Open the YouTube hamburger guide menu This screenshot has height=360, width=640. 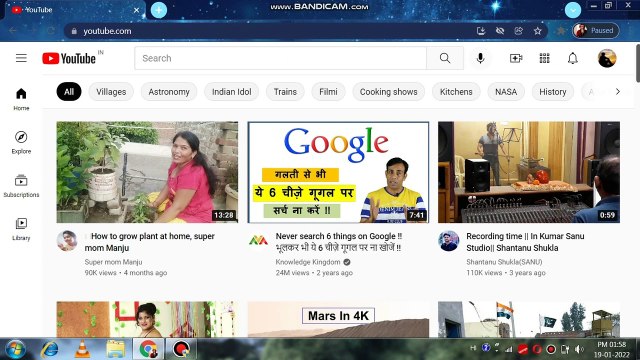[x=21, y=58]
